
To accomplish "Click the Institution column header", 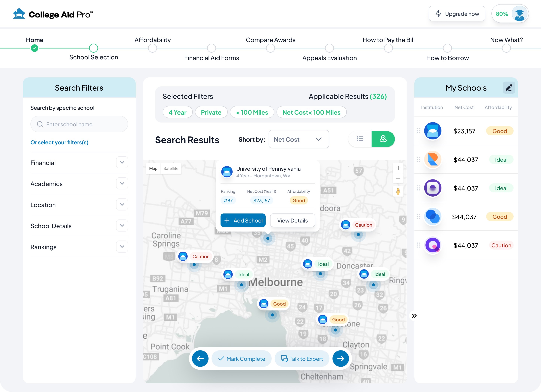I will (x=432, y=107).
